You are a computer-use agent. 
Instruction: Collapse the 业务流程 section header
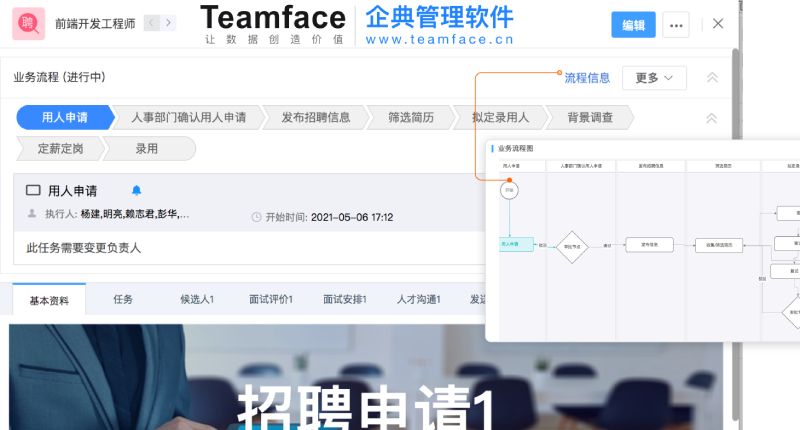click(x=712, y=78)
